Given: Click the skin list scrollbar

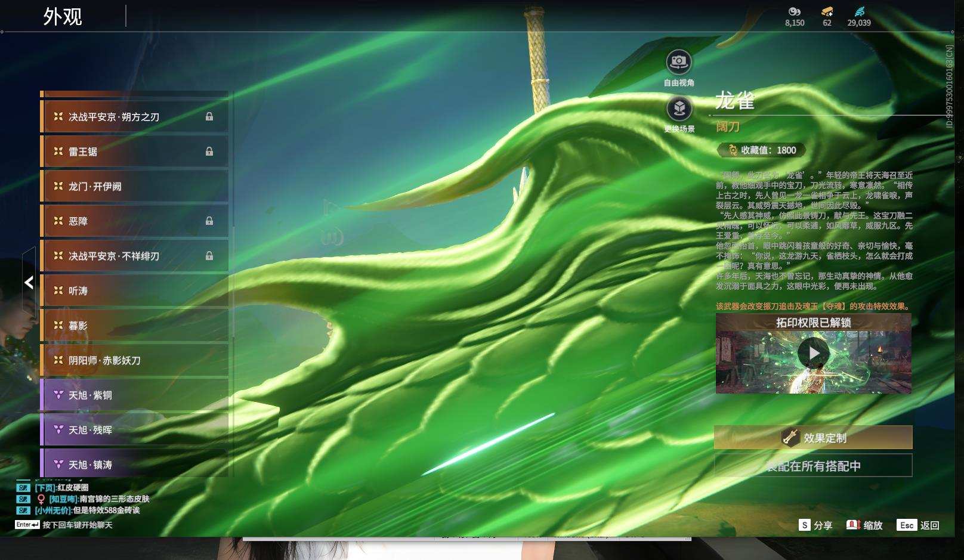Looking at the screenshot, I should (233, 281).
